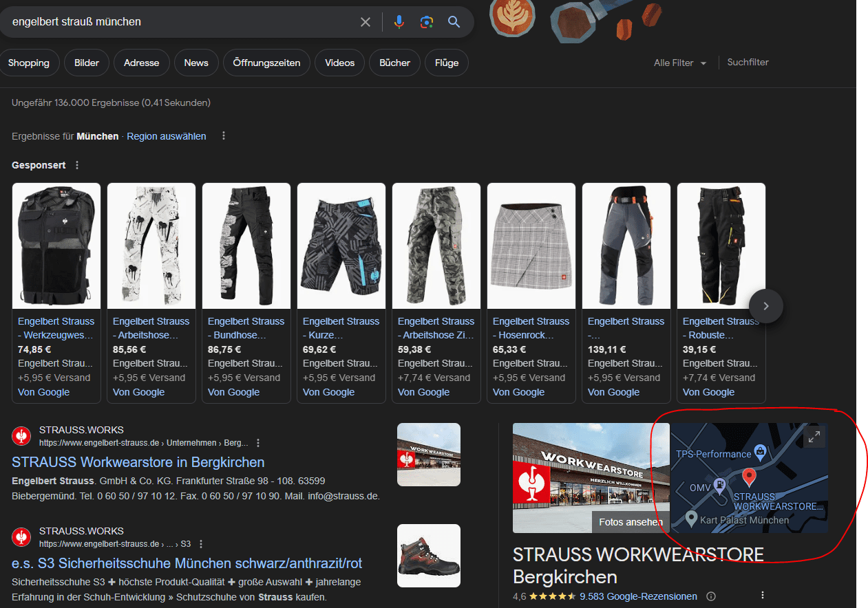Open the Bundhose product for 86,75 €
Screen dimensions: 868x608
246,328
